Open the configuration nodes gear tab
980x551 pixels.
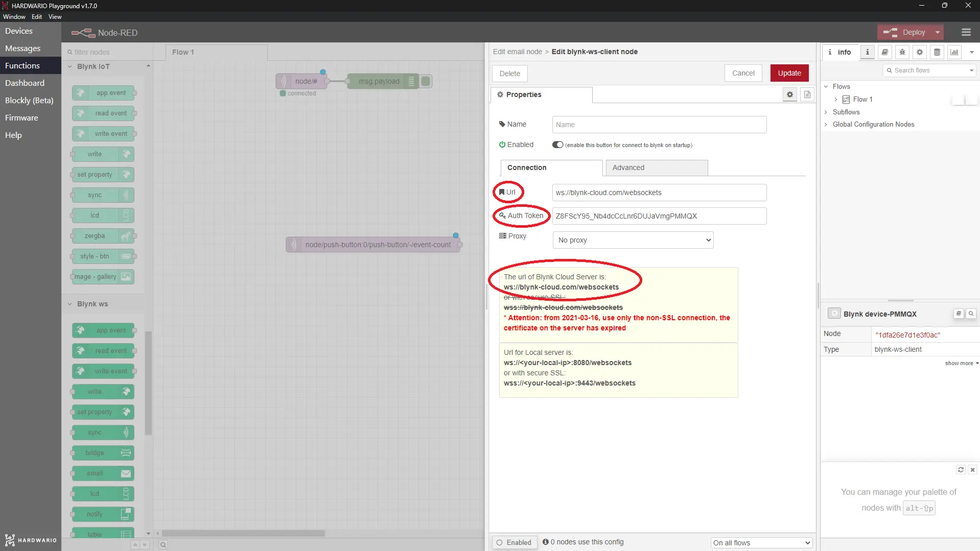tap(920, 52)
